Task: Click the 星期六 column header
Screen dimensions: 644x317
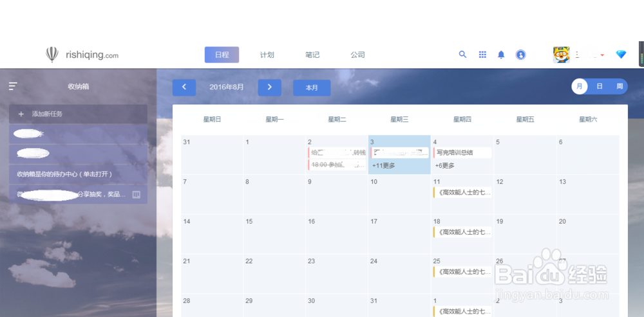Action: tap(588, 120)
